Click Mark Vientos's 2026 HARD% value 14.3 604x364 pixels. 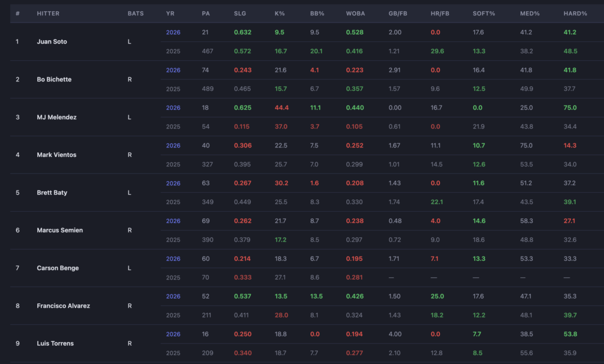570,146
